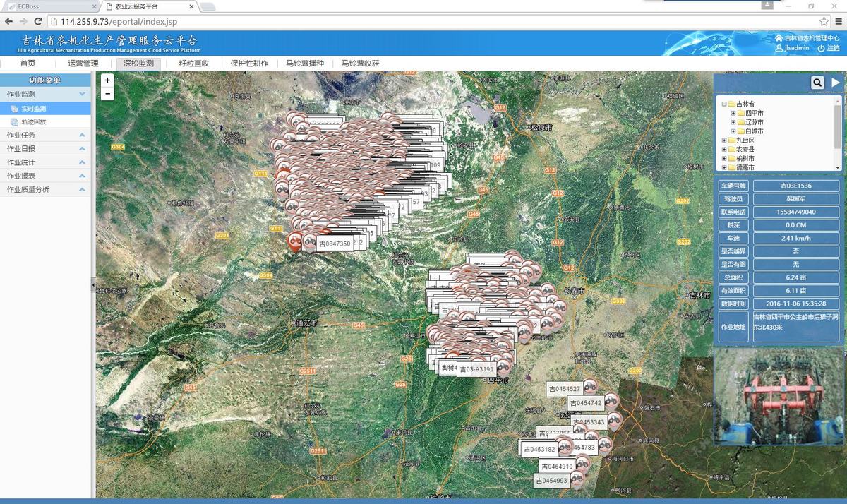Select the vehicle marker 吉0454993
This screenshot has height=504, width=847.
tap(552, 481)
